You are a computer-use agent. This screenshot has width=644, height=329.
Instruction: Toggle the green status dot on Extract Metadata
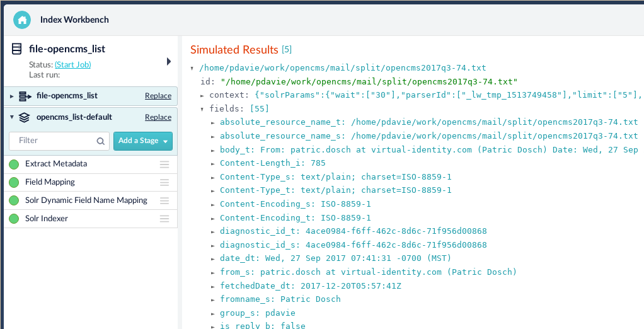pos(14,164)
